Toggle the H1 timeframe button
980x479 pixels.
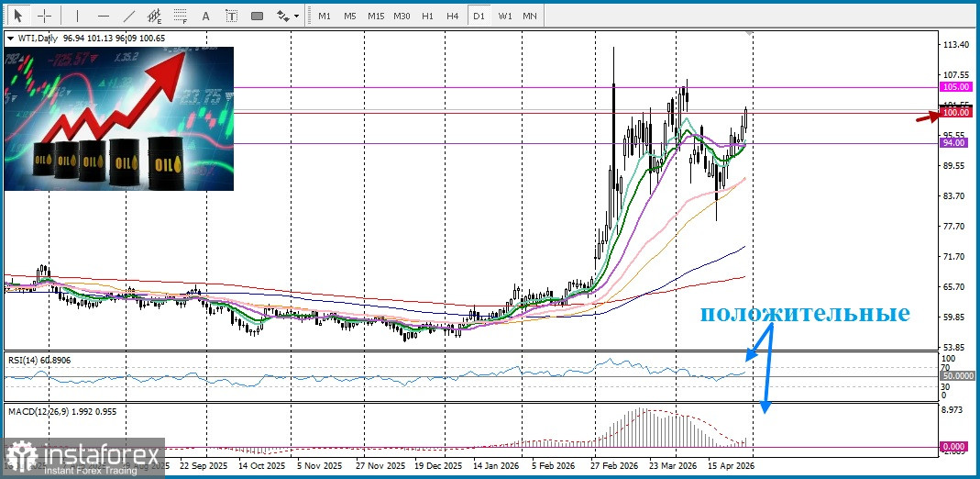[x=427, y=16]
